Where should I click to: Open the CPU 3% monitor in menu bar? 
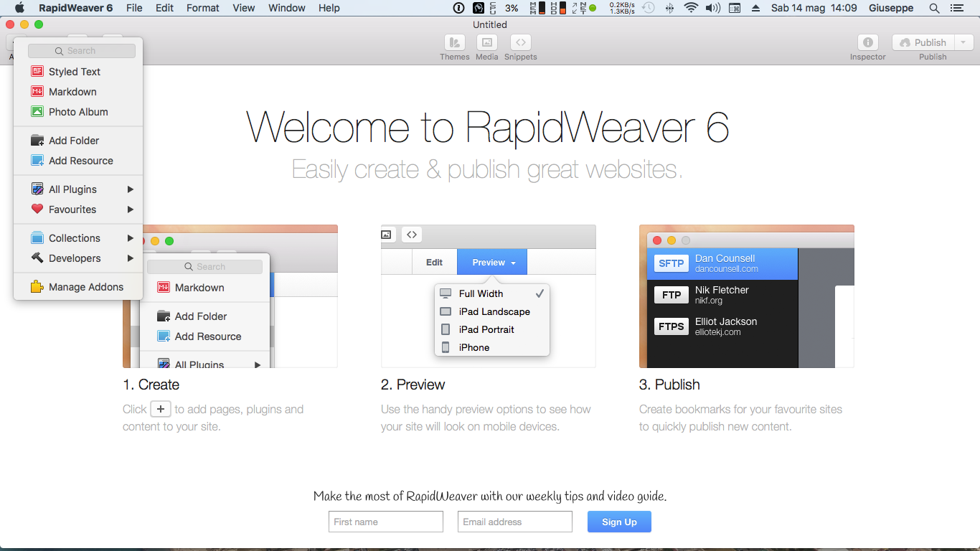[505, 8]
